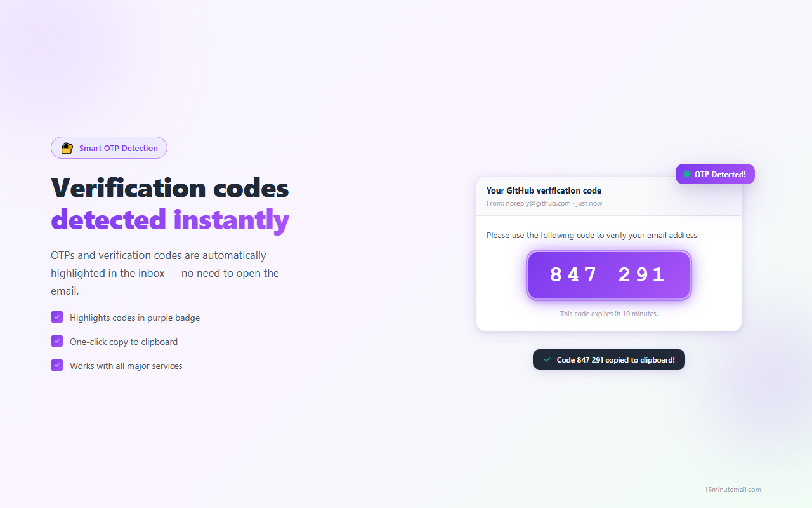Click the checkmark icon in the copied toast

[x=547, y=359]
